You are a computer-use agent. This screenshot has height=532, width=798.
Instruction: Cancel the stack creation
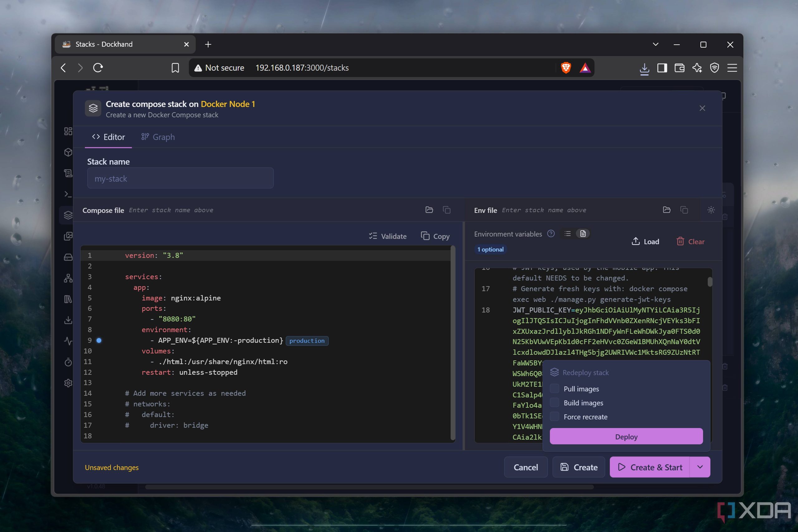(526, 467)
